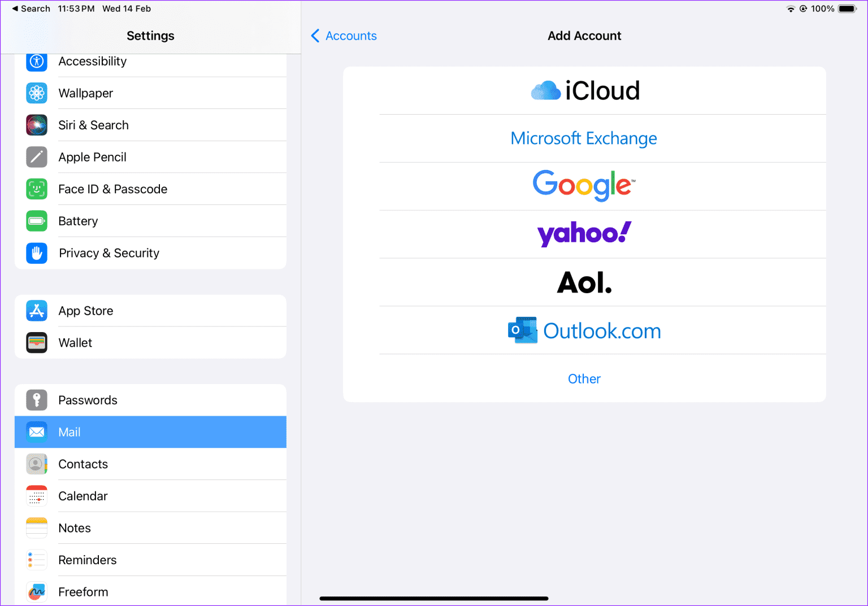Tap the iCloud text label
Viewport: 868px width, 606px height.
(602, 90)
